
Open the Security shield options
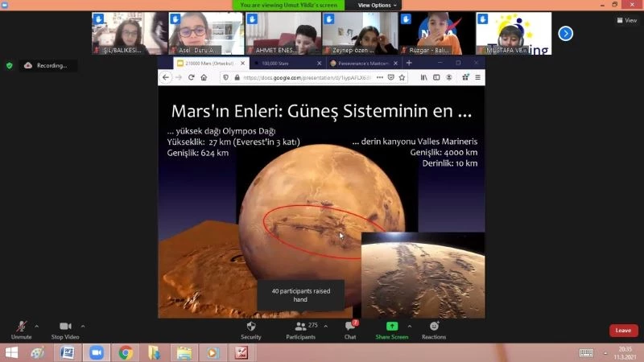pos(251,328)
